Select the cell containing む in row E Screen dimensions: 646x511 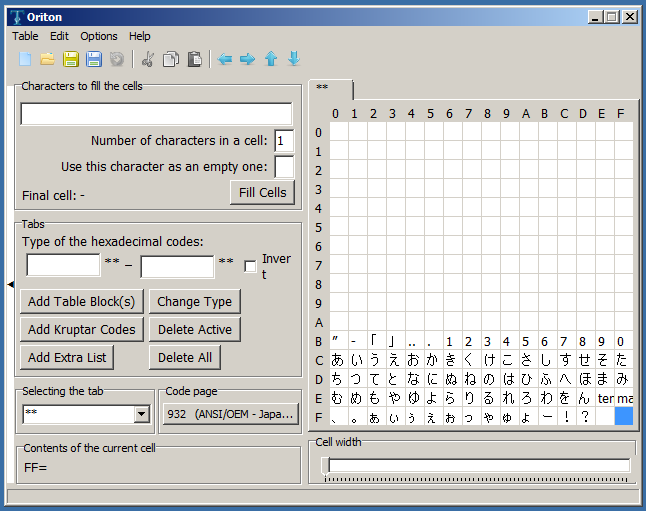339,398
